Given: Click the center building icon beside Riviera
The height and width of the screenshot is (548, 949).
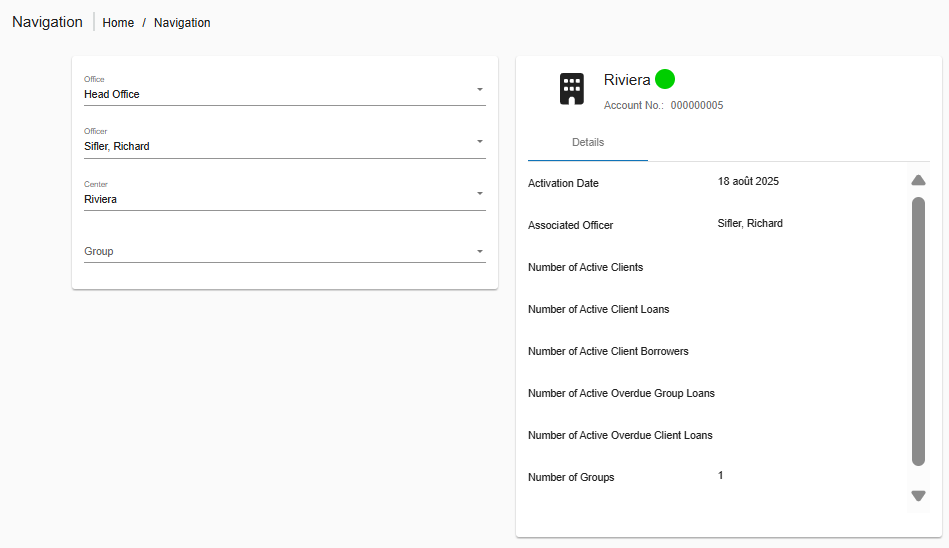Looking at the screenshot, I should click(571, 89).
